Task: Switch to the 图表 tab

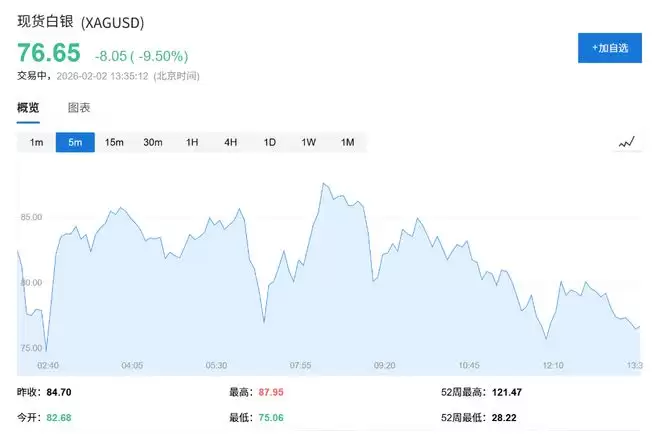Action: [x=79, y=107]
